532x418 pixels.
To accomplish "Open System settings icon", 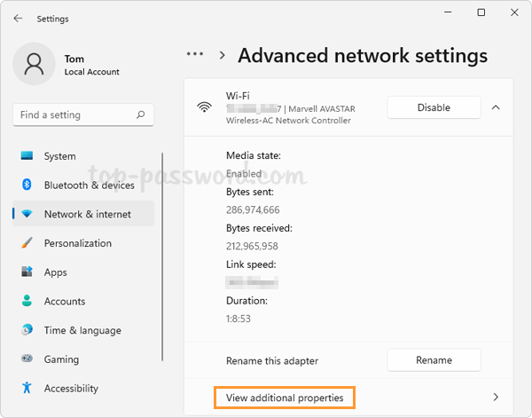I will tap(27, 156).
